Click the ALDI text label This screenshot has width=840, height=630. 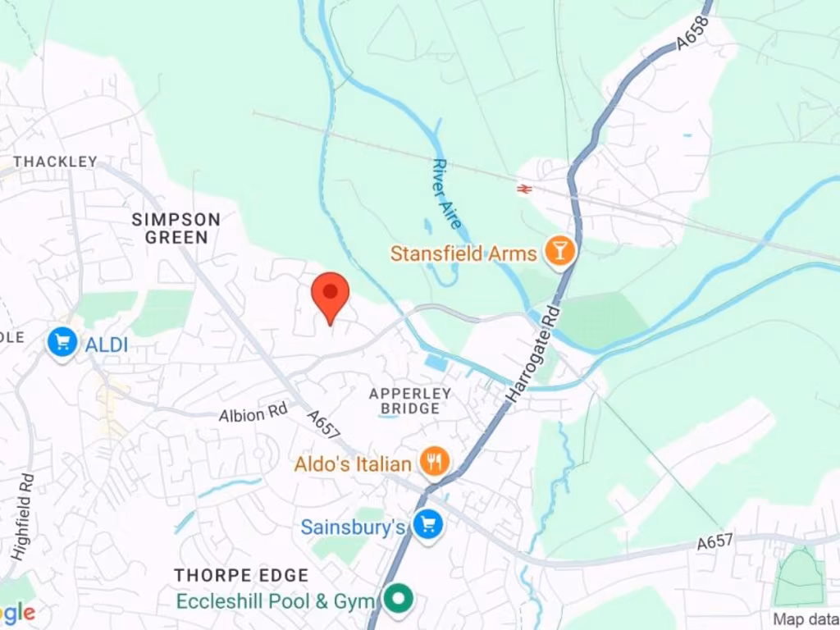pyautogui.click(x=107, y=345)
